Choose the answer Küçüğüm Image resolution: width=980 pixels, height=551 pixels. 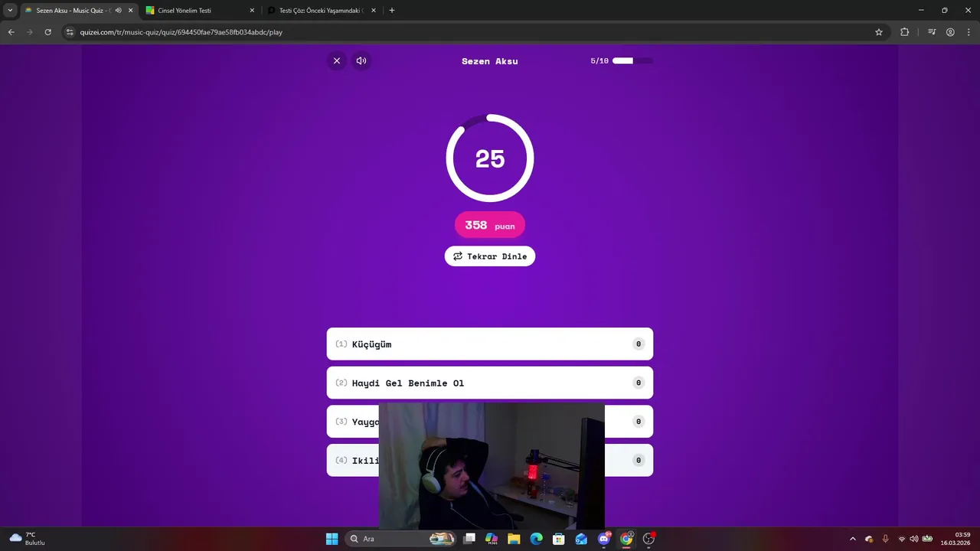tap(490, 344)
